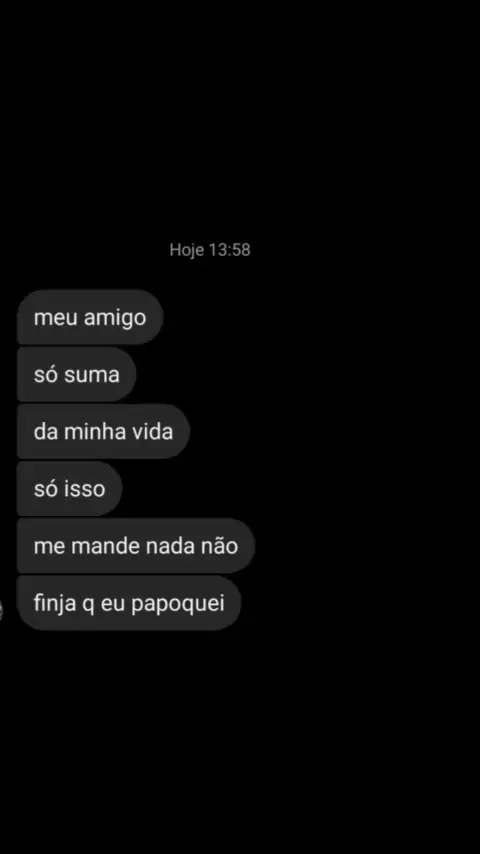480x854 pixels.
Task: Select the 'finja q eu papoquei' message
Action: (x=129, y=603)
